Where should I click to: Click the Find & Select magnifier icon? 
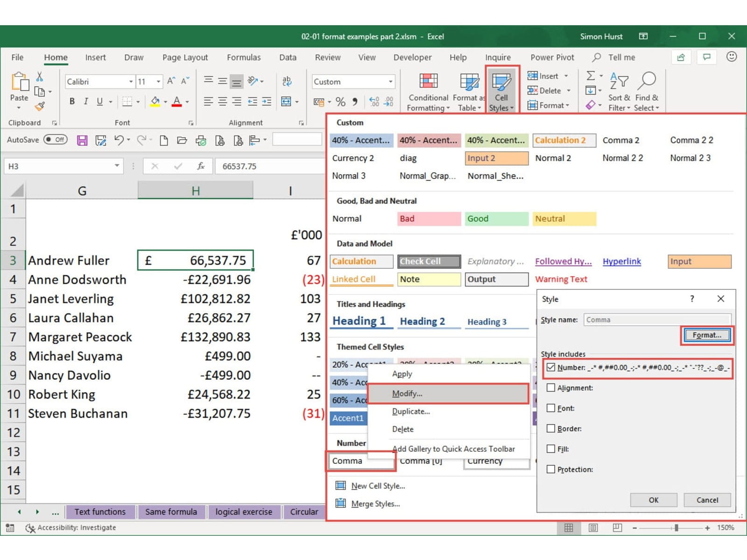647,82
